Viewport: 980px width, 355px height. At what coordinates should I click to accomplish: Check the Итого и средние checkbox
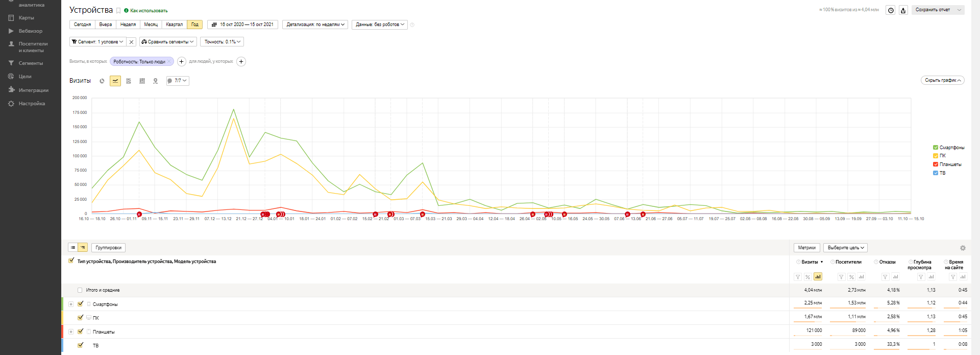tap(80, 290)
